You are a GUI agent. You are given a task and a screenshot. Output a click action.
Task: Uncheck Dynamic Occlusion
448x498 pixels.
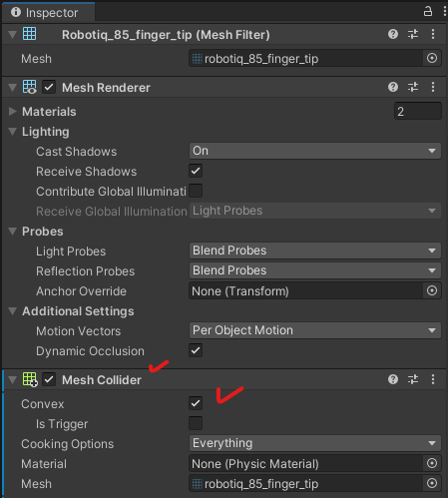196,350
